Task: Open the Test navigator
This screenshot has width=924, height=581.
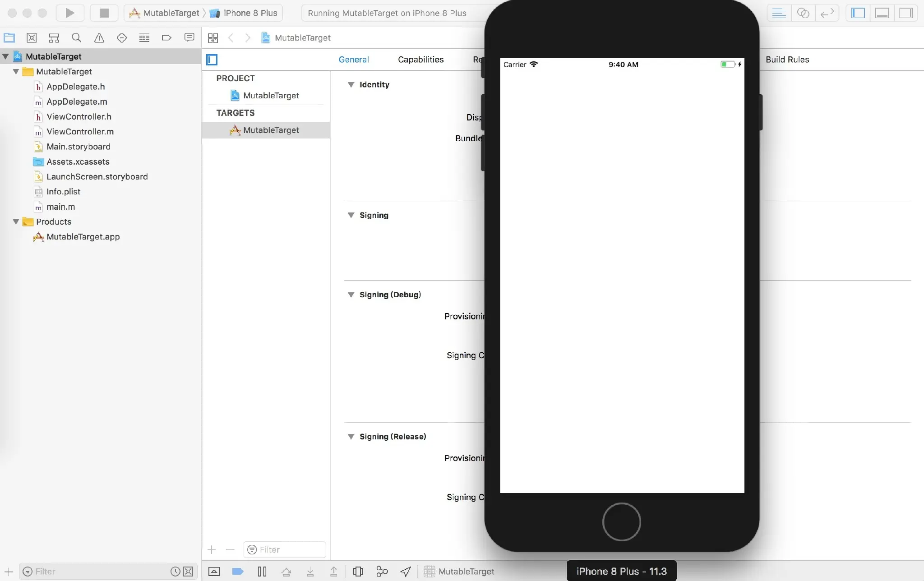Action: (122, 38)
